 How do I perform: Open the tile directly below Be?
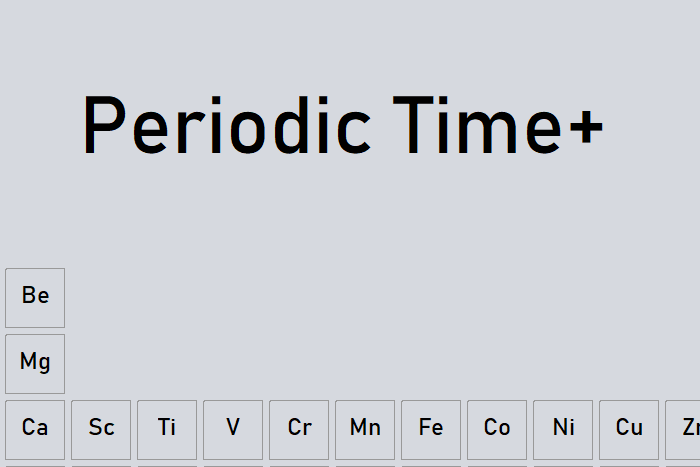(35, 363)
